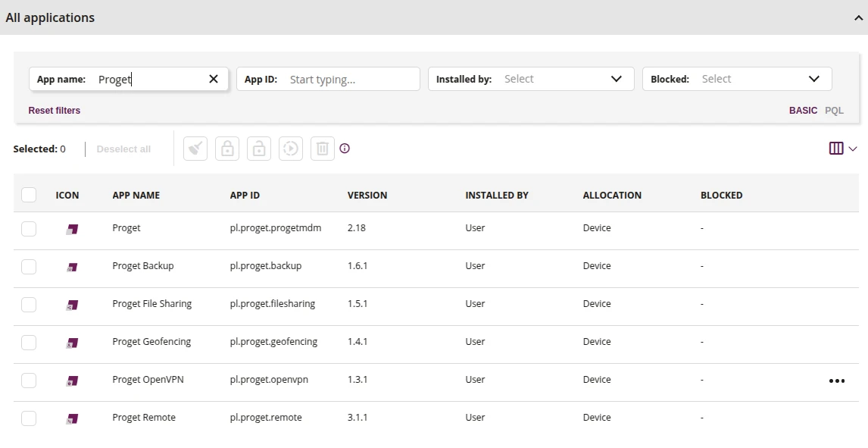
Task: Tick the select-all header checkbox
Action: (29, 195)
